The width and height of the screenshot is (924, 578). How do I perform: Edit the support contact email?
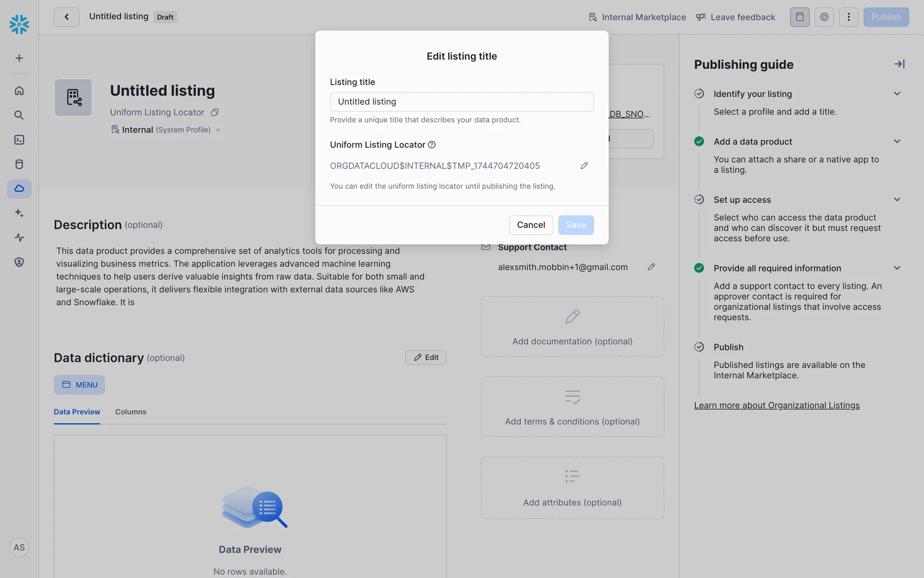click(x=651, y=267)
